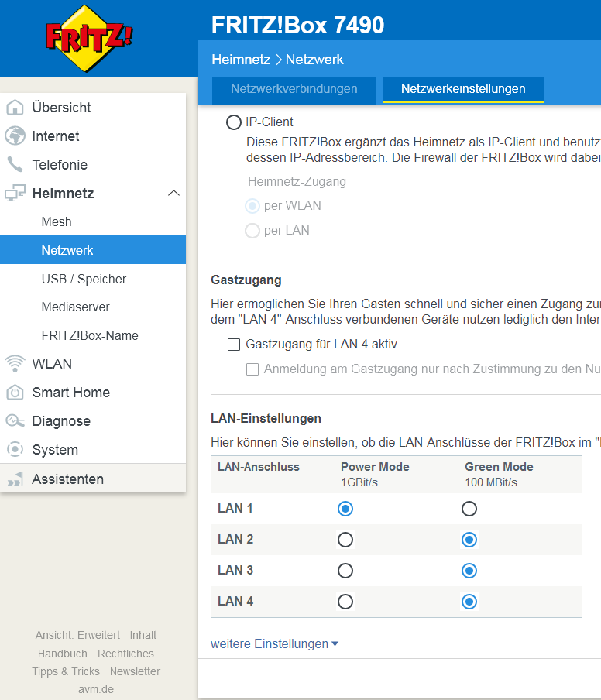The width and height of the screenshot is (601, 700).
Task: Click the Assistenten icon
Action: (15, 479)
